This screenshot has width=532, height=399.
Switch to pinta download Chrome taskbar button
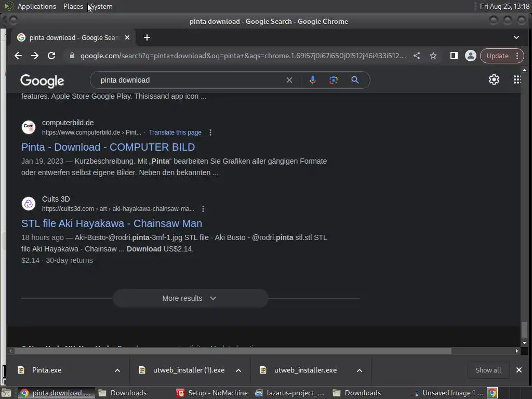[x=56, y=393]
